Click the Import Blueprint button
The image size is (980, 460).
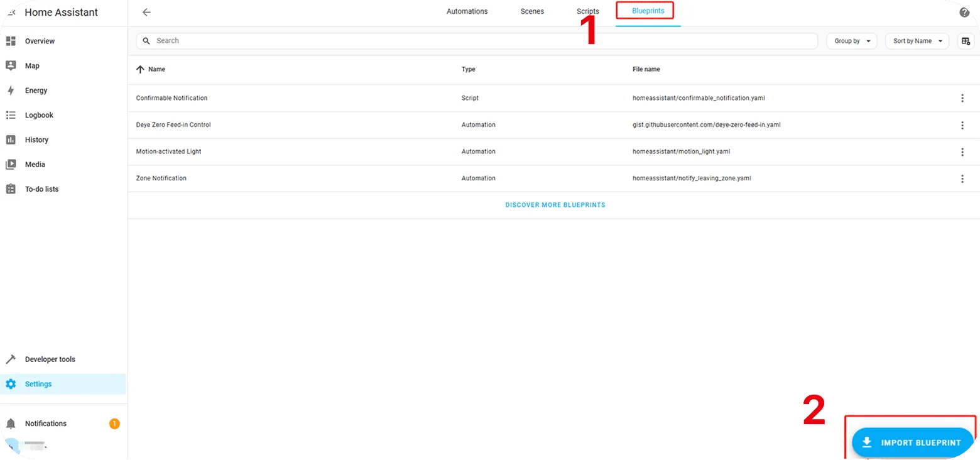click(x=912, y=442)
